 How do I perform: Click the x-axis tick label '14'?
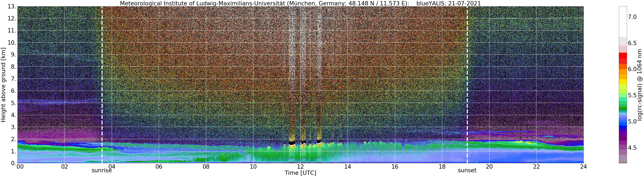pyautogui.click(x=347, y=166)
